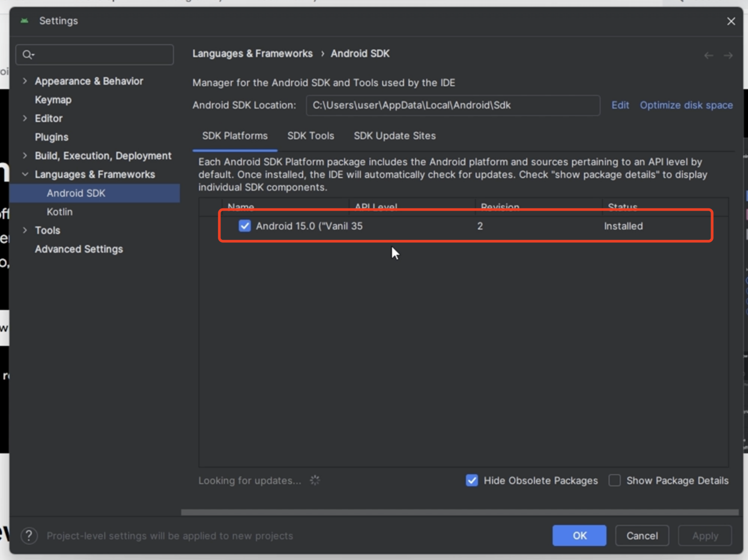Click the Installed status cell
This screenshot has height=560, width=748.
pyautogui.click(x=623, y=226)
